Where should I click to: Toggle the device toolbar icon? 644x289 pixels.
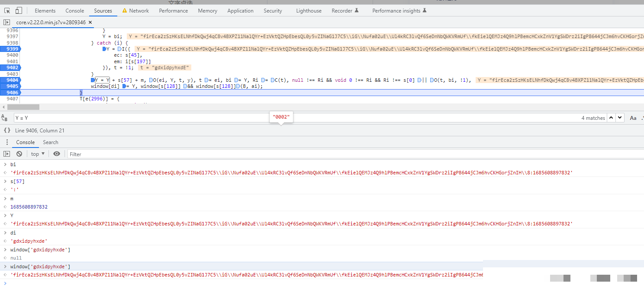[x=19, y=11]
